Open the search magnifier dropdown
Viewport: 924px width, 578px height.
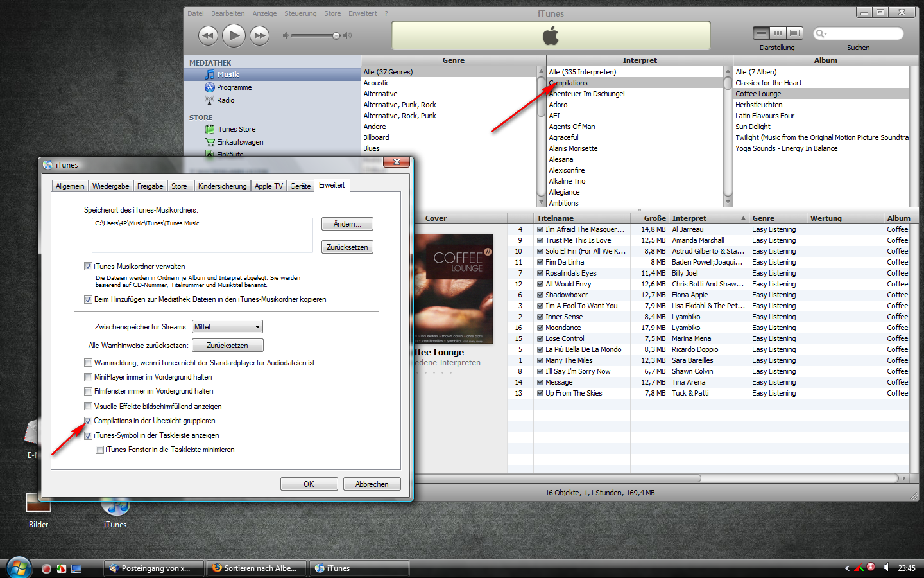tap(821, 33)
